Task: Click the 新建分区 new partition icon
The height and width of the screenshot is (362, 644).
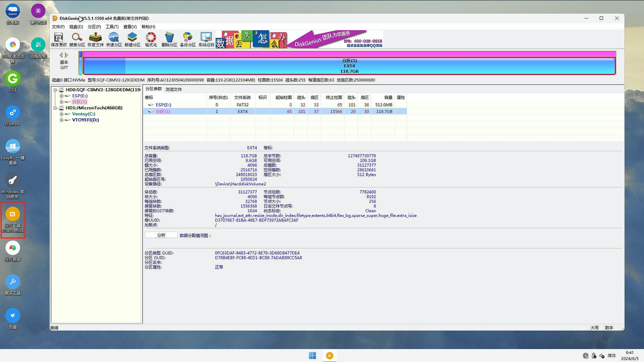Action: coord(132,39)
